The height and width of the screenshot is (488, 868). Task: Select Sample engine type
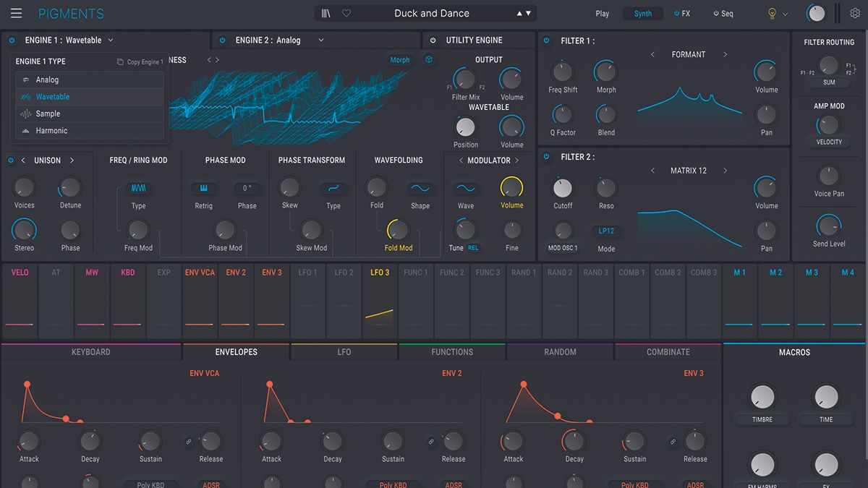90,114
